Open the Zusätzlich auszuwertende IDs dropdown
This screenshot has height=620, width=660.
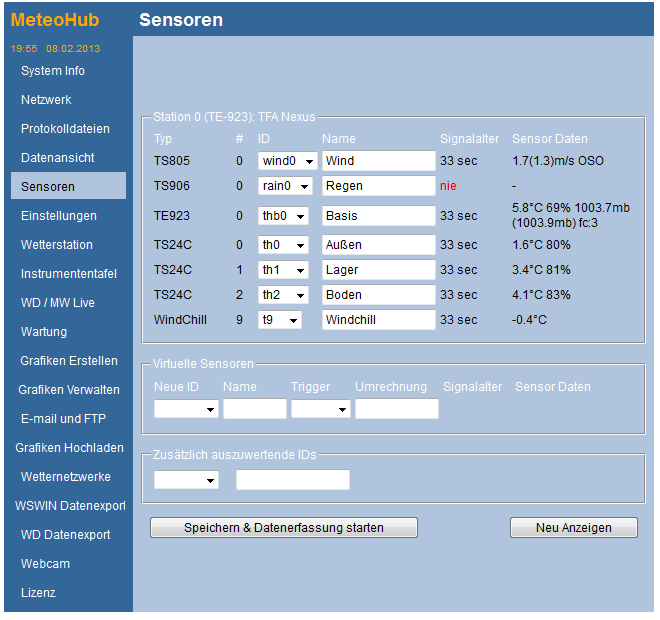point(186,481)
